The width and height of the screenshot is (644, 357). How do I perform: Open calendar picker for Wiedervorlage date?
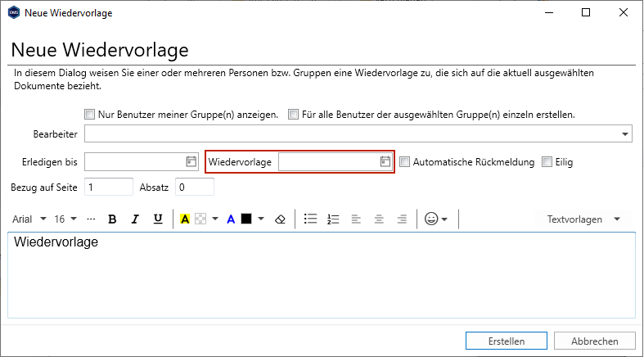tap(385, 162)
